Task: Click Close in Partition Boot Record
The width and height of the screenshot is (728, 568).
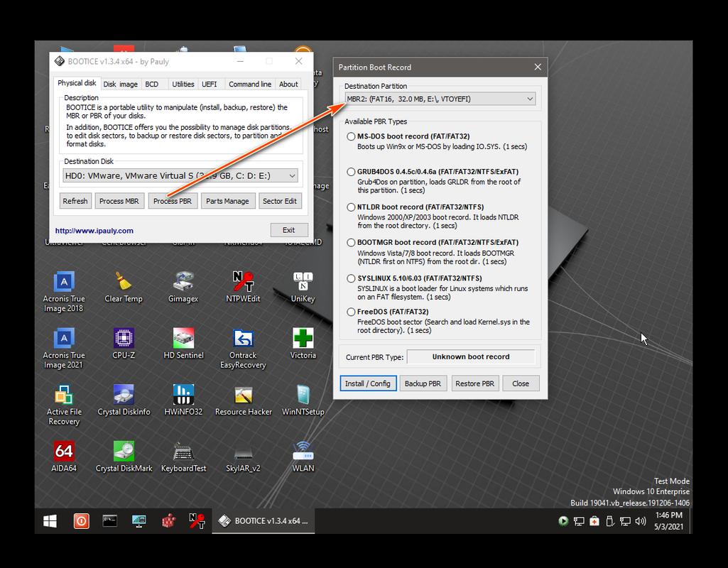Action: [x=521, y=383]
